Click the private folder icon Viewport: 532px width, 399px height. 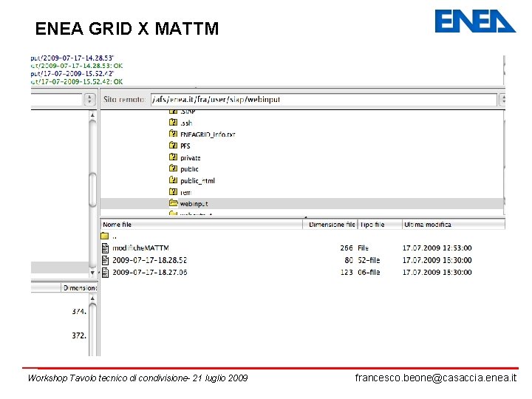[173, 157]
